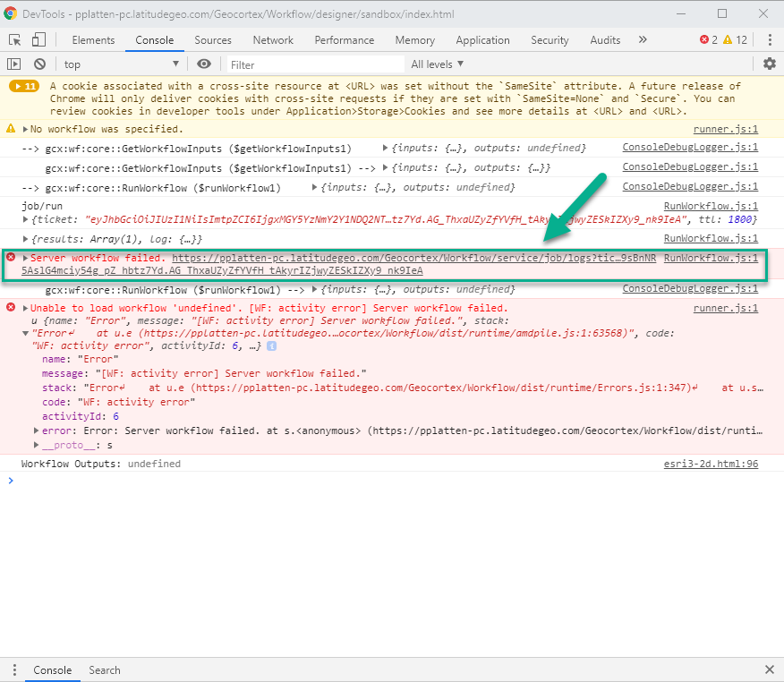Select the activityId: 6 property row
Screen dimensions: 784x682
[x=81, y=416]
